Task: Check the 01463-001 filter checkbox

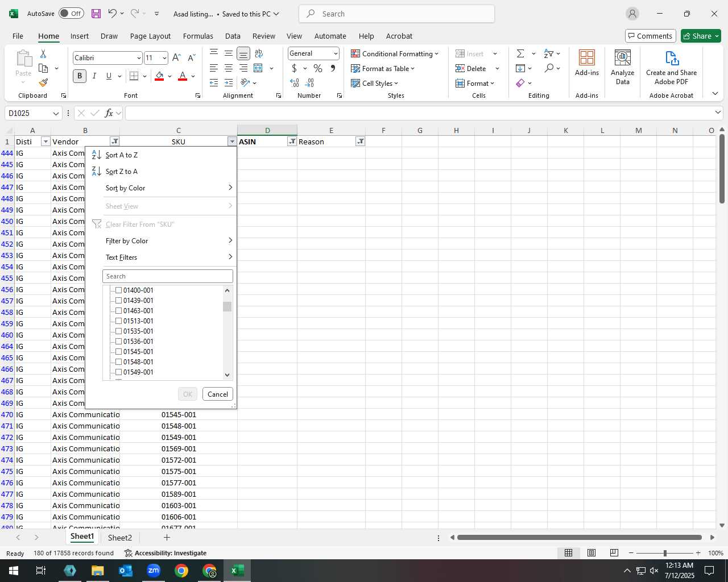Action: pos(119,311)
